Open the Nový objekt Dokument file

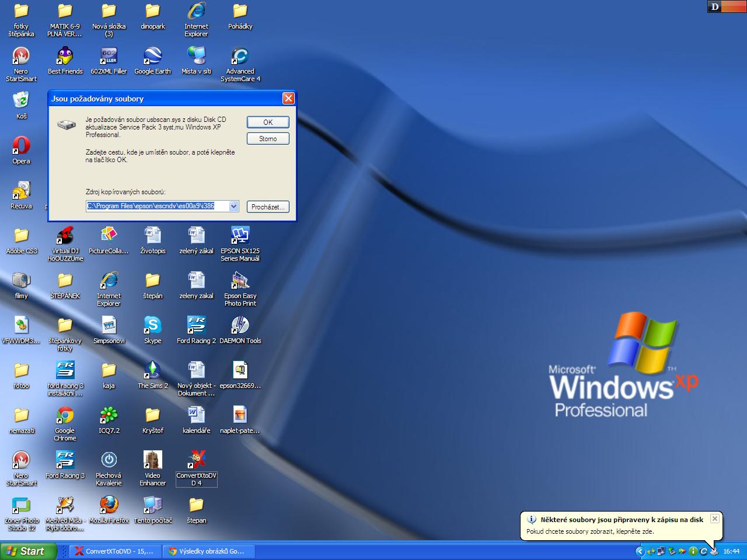coord(197,379)
